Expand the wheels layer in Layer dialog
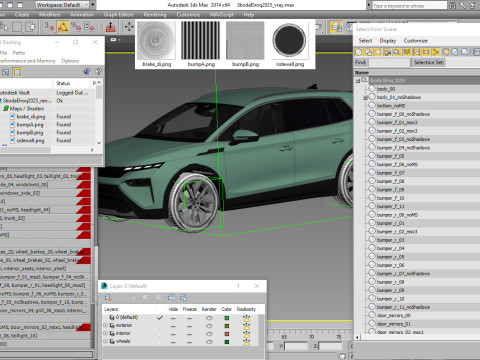The height and width of the screenshot is (360, 480). tap(105, 342)
